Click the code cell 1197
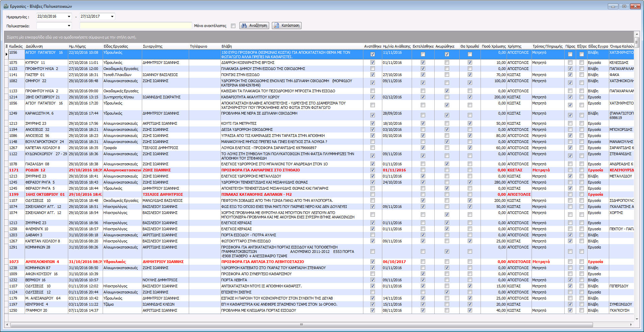Viewport: 644px width, 332px height. pyautogui.click(x=13, y=304)
